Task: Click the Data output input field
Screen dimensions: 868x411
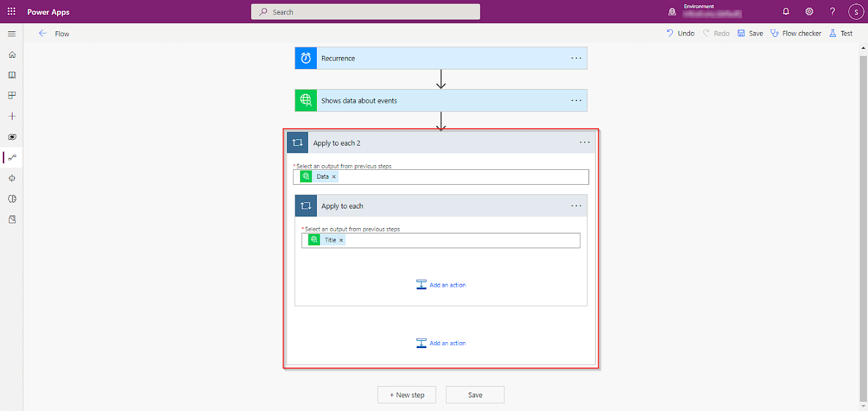Action: (441, 177)
